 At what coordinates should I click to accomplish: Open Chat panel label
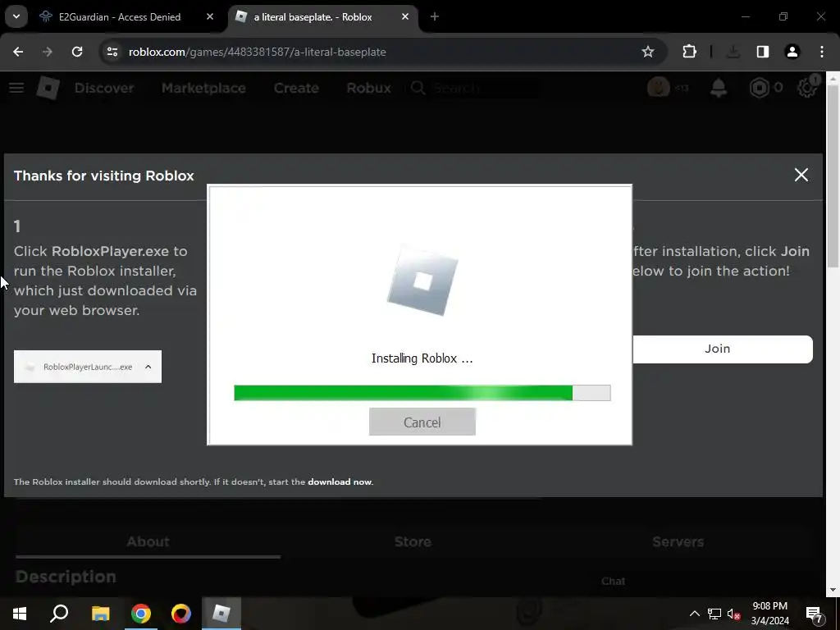coord(613,582)
